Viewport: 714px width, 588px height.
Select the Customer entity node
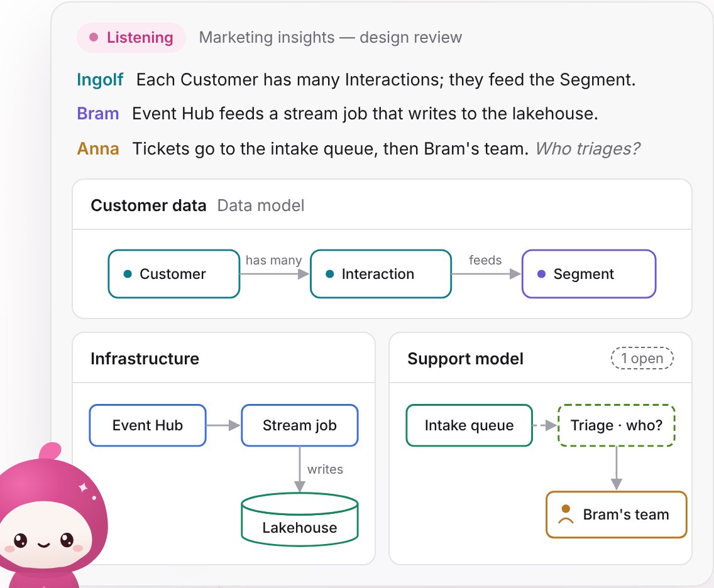[174, 274]
